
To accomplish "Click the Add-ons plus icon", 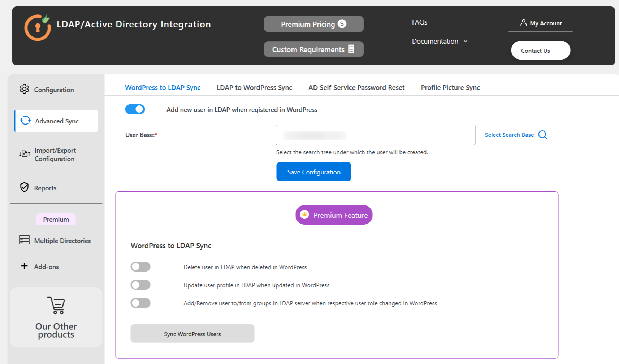I will point(24,266).
